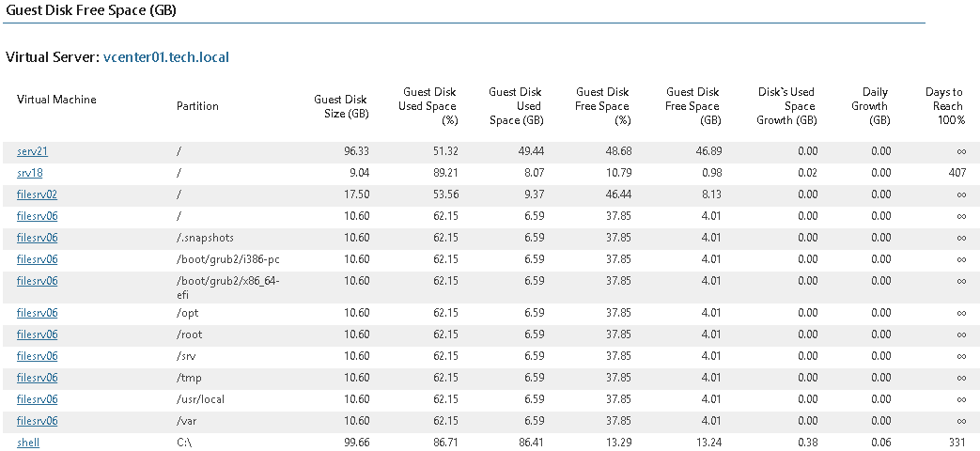
Task: Click the Days to Reach 100% header
Action: [945, 106]
